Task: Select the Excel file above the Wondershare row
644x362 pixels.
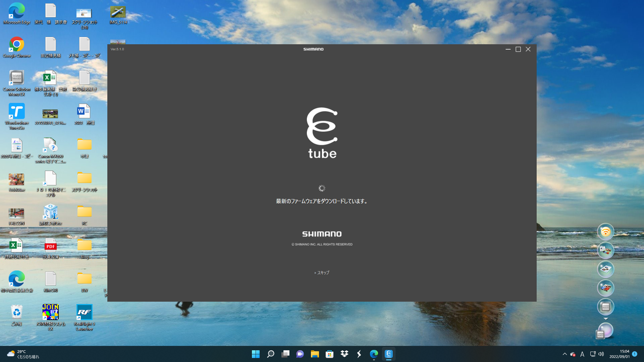Action: click(50, 83)
